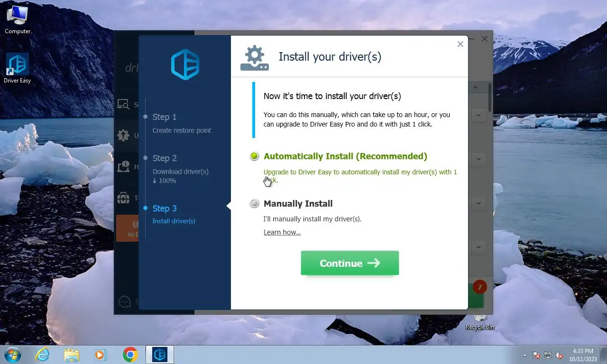The height and width of the screenshot is (364, 607).
Task: Click the muted volume tray icon
Action: (x=559, y=355)
